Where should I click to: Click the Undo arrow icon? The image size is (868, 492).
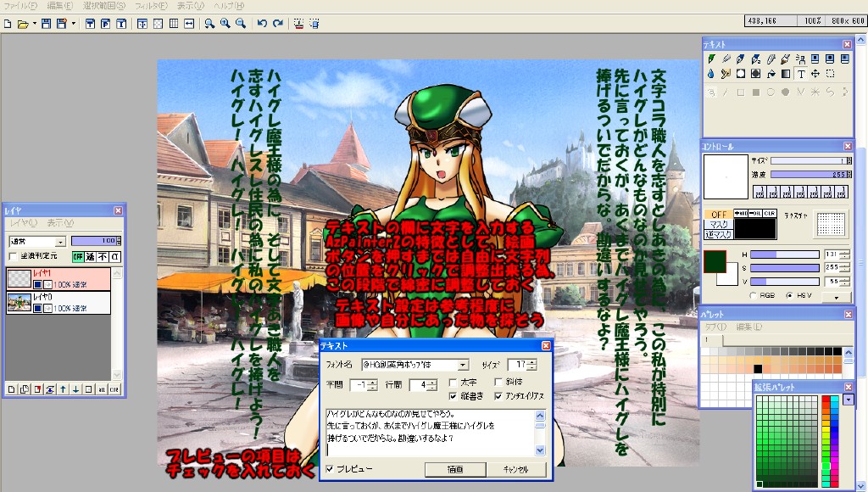(x=263, y=24)
